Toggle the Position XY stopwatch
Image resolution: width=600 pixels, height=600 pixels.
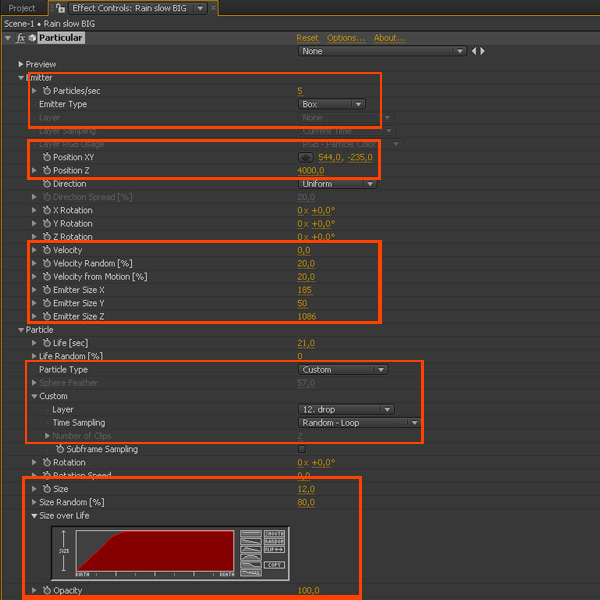(47, 157)
